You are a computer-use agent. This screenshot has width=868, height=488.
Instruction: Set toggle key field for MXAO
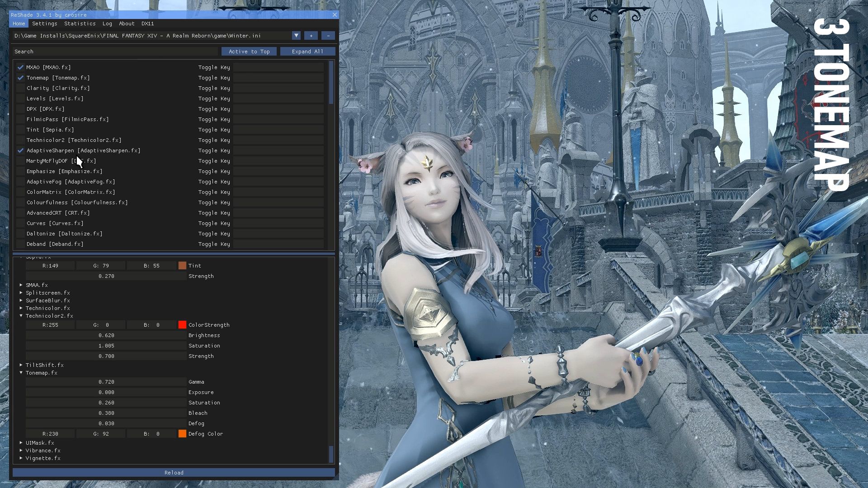click(278, 67)
